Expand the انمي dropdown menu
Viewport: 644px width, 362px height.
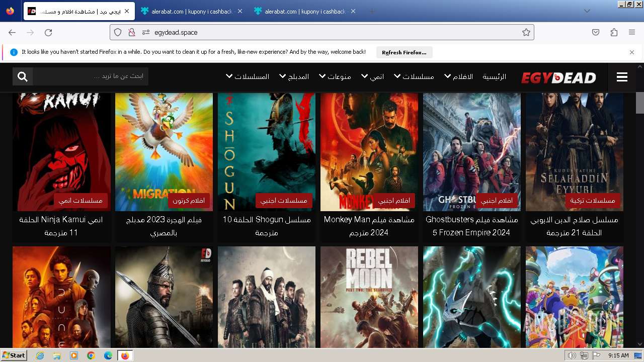pos(373,76)
